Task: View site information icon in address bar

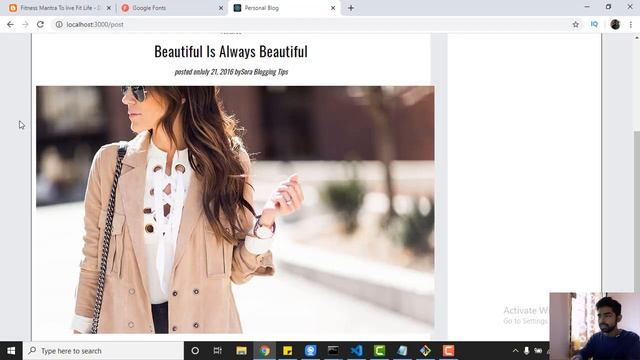Action: (x=59, y=24)
